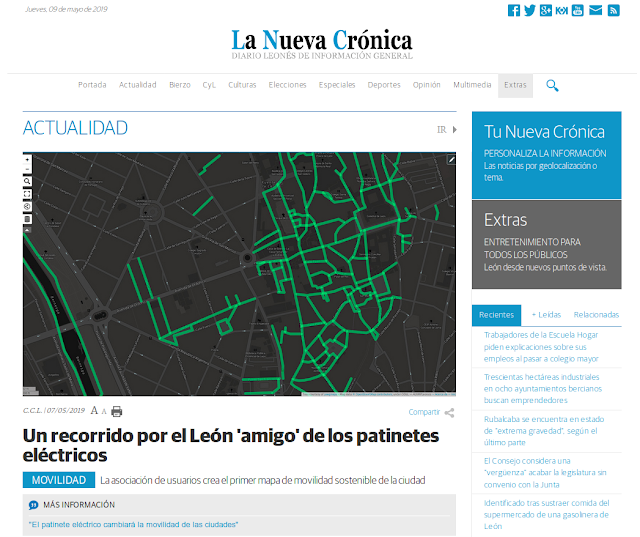Click the Compartir share icon
The width and height of the screenshot is (640, 537).
[449, 413]
